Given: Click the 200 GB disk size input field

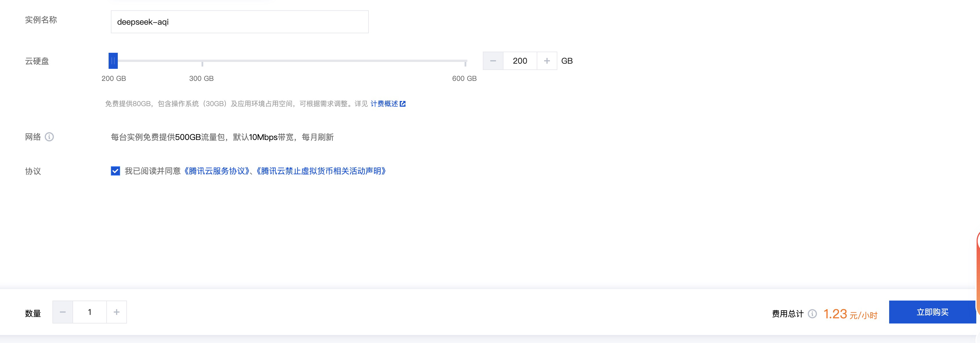Looking at the screenshot, I should [x=520, y=61].
